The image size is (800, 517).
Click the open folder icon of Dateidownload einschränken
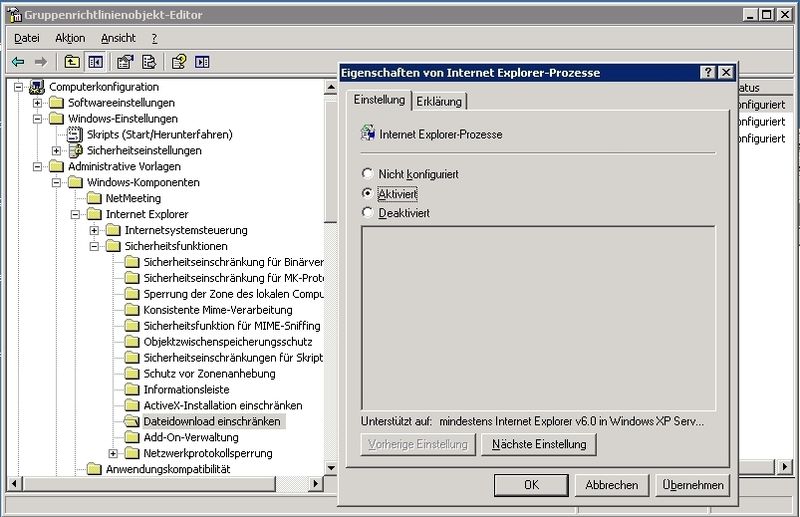132,422
